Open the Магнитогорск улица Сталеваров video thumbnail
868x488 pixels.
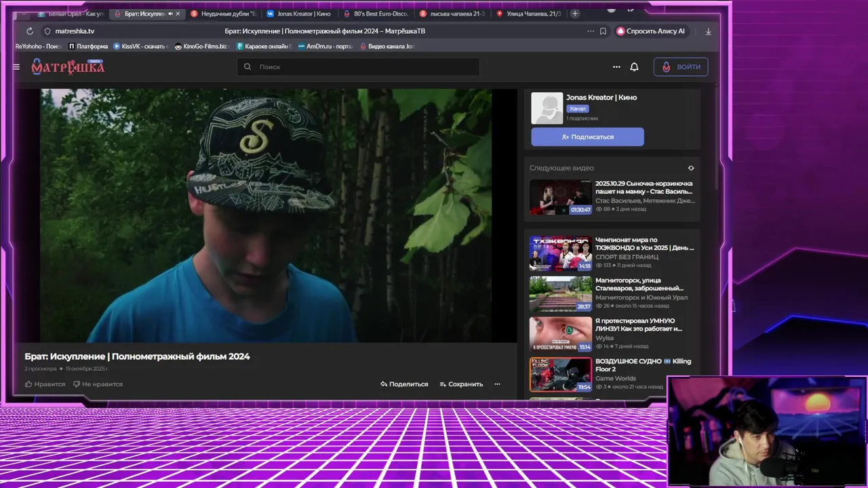(x=561, y=293)
